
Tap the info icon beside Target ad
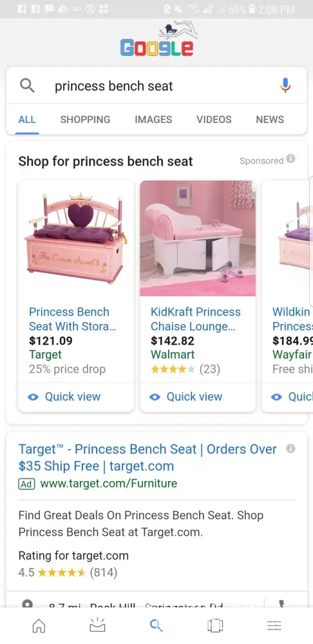pyautogui.click(x=290, y=449)
